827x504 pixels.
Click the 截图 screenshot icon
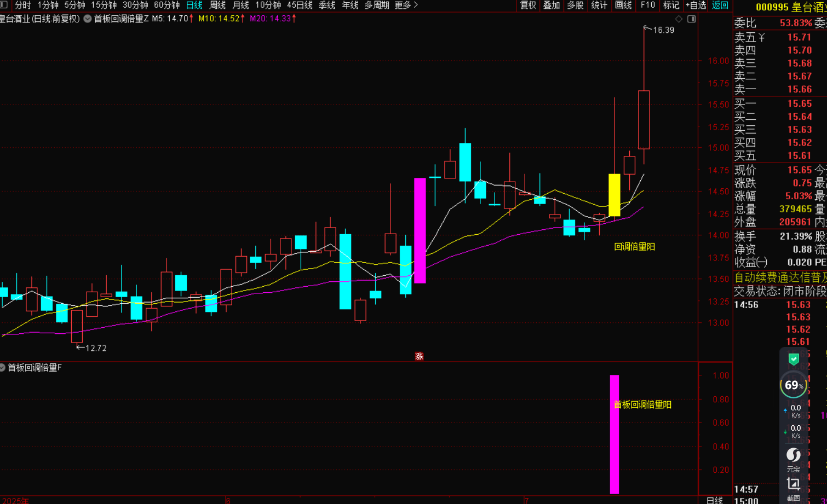click(x=793, y=488)
